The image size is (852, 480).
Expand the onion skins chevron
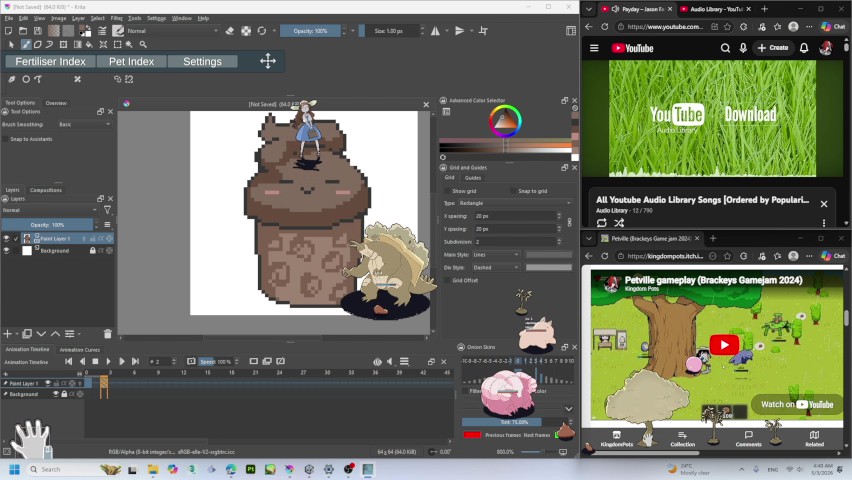(568, 409)
